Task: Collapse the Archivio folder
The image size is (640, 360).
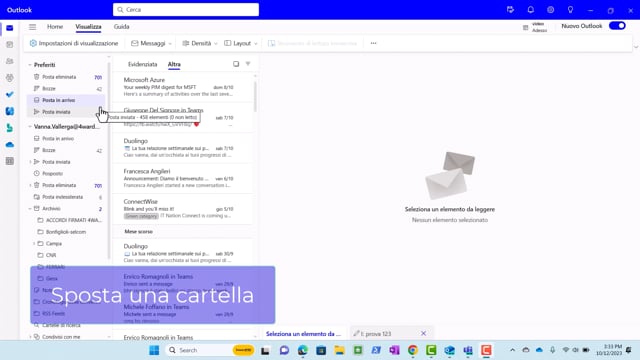Action: coord(30,209)
